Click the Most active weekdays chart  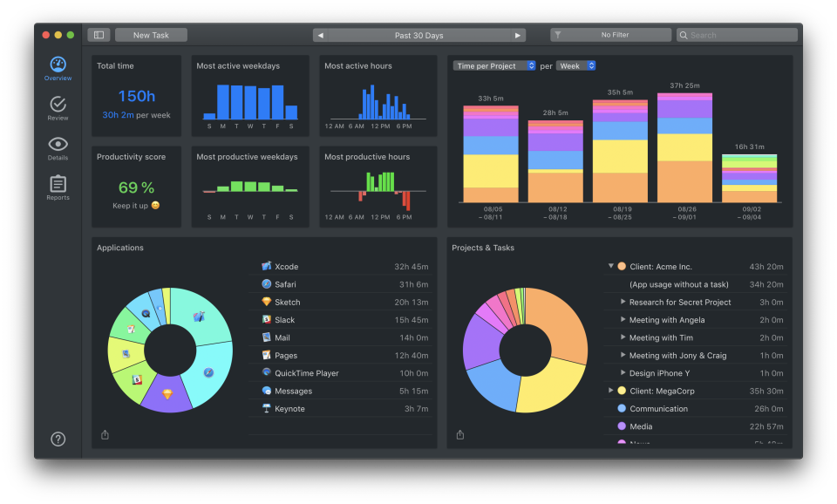point(250,101)
